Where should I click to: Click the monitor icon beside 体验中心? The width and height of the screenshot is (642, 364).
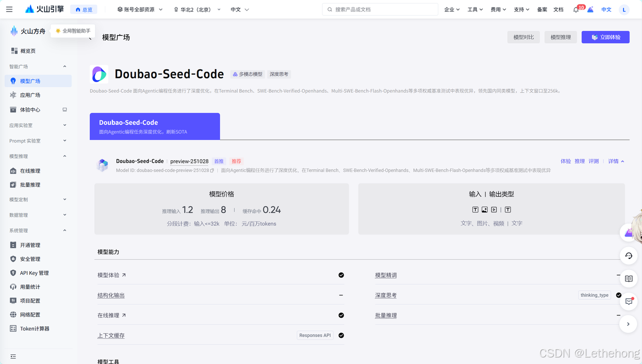click(x=65, y=109)
